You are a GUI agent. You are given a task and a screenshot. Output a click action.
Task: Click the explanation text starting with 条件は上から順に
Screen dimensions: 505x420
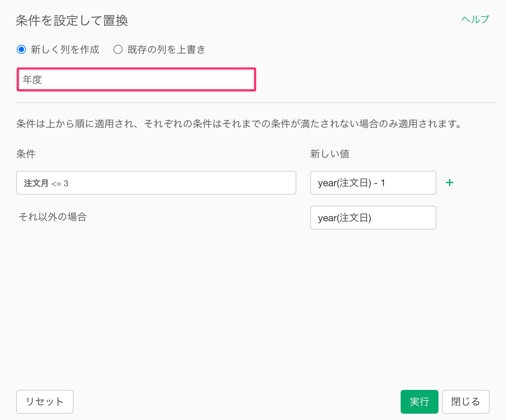coord(239,124)
